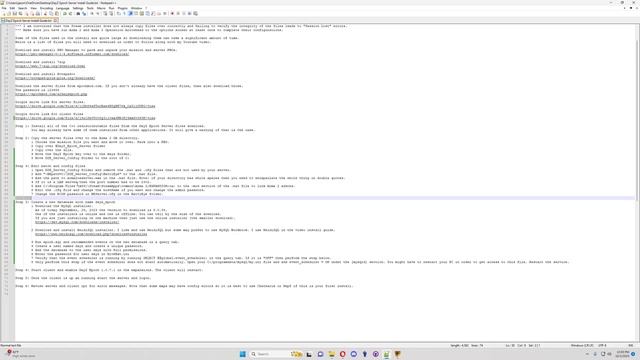Open the PBO Manager download link
The height and width of the screenshot is (360, 640).
pyautogui.click(x=72, y=54)
